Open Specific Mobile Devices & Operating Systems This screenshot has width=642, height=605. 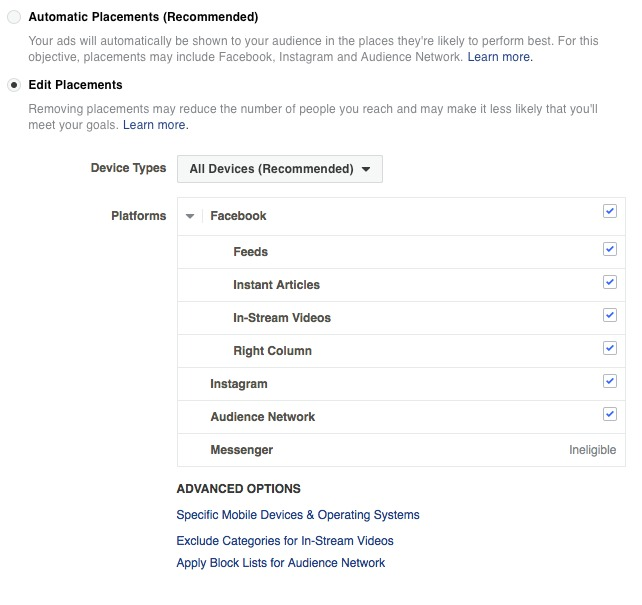tap(298, 515)
